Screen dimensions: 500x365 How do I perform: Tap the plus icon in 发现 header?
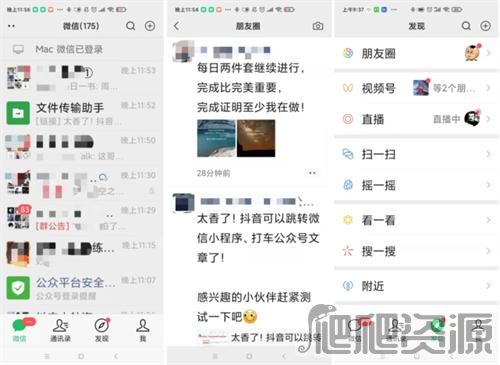(486, 26)
